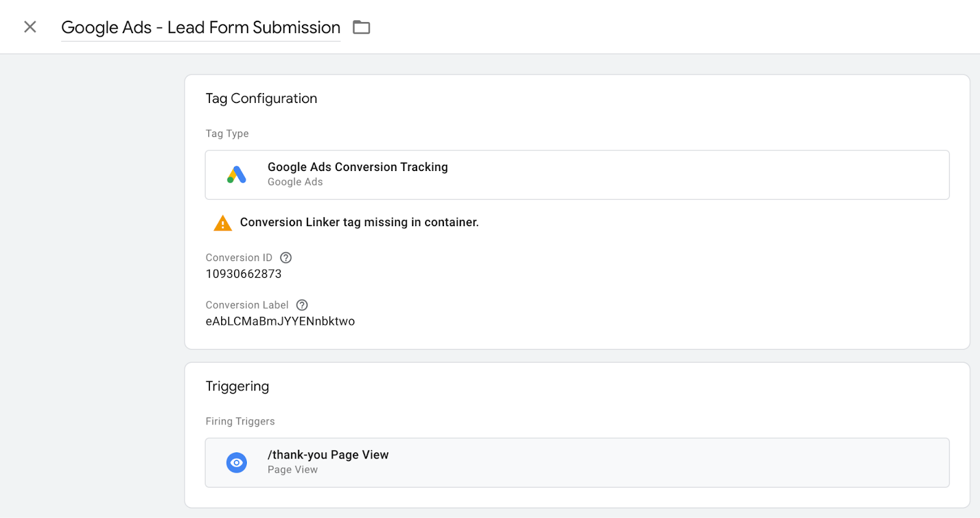Open help icon next to Conversion ID

tap(286, 257)
